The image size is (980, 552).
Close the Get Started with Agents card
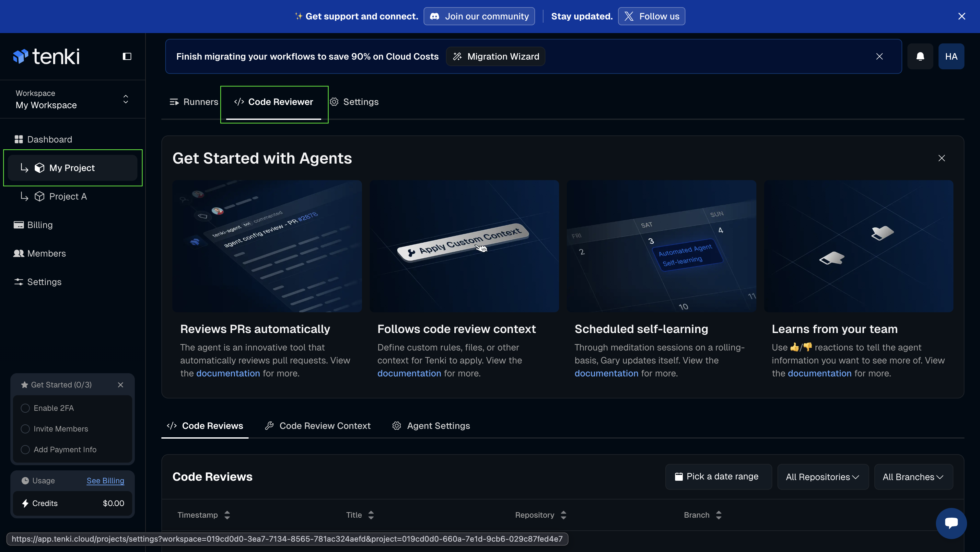[941, 158]
